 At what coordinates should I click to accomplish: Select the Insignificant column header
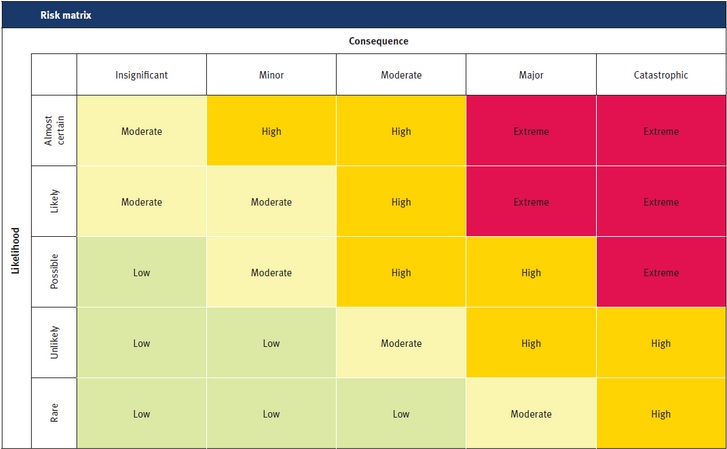[x=141, y=75]
